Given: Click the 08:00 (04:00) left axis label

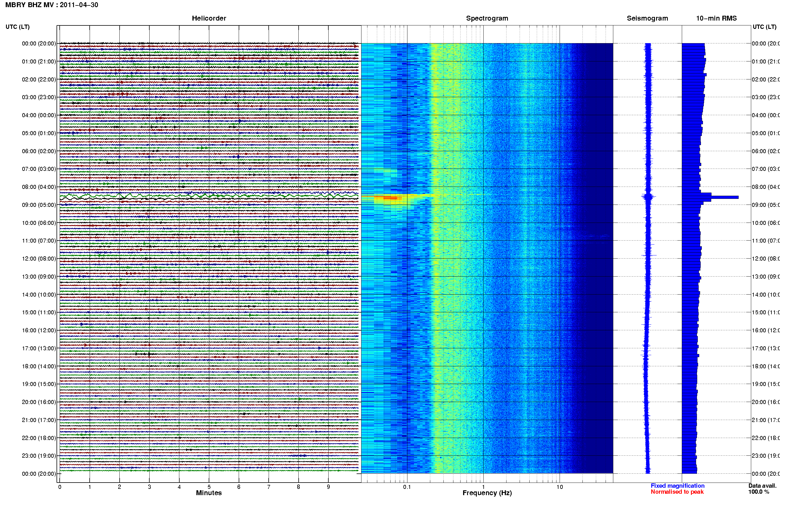Looking at the screenshot, I should coord(39,187).
